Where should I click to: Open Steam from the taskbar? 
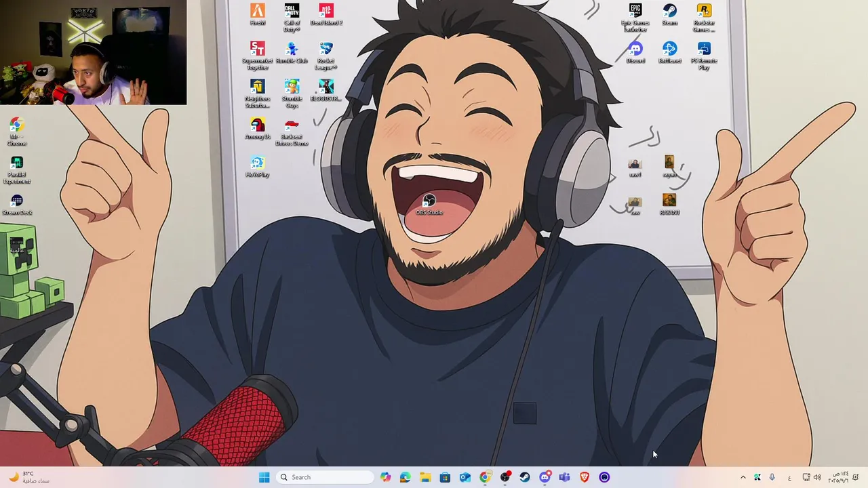[x=524, y=477]
